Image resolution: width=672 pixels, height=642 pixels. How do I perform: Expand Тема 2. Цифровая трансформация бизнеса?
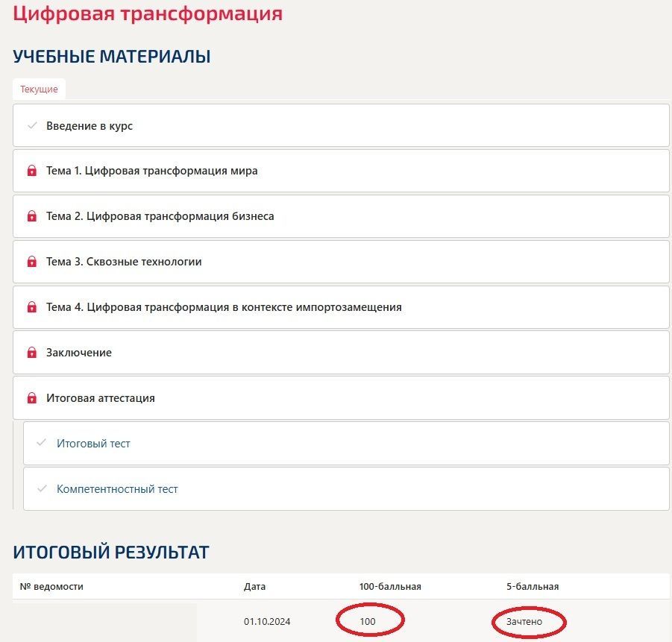click(341, 216)
